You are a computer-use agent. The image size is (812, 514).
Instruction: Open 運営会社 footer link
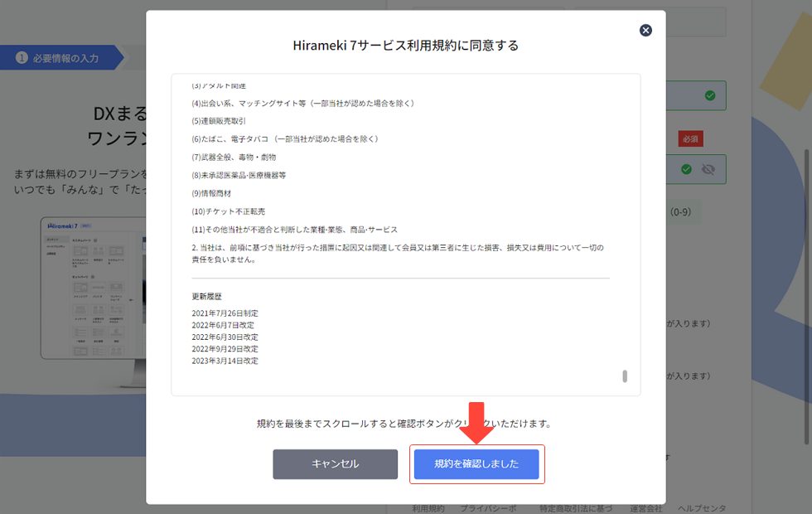[645, 509]
